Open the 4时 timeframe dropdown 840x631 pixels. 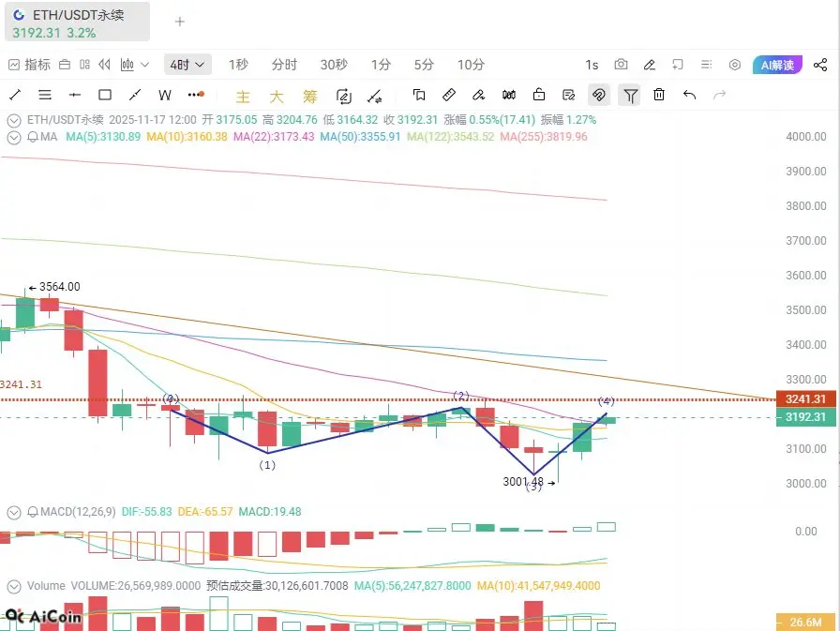[x=187, y=65]
